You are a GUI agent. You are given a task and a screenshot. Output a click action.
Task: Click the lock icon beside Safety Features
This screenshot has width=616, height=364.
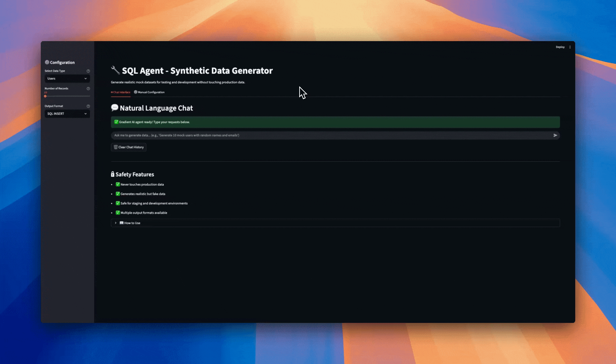pos(113,174)
